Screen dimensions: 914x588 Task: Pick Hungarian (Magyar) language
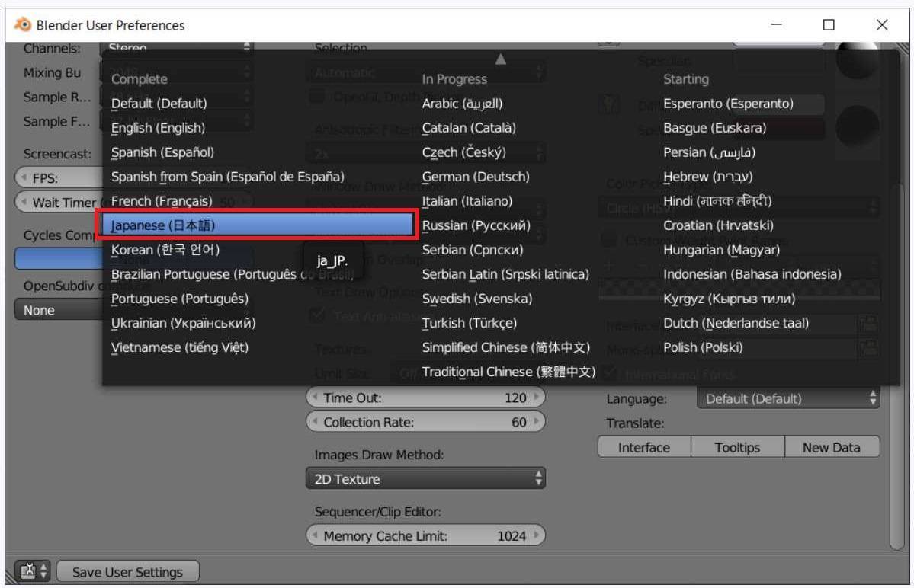(721, 250)
